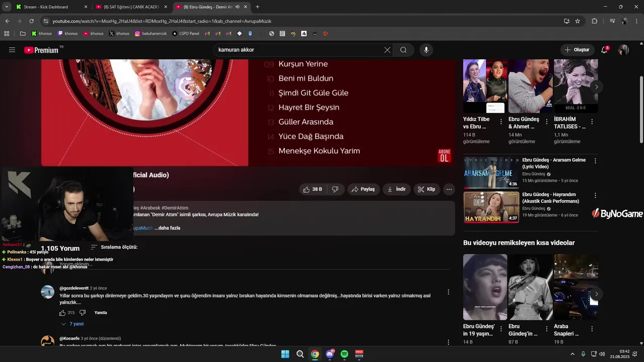Open the Twitch khonus bookmark
644x362 pixels.
(x=68, y=34)
